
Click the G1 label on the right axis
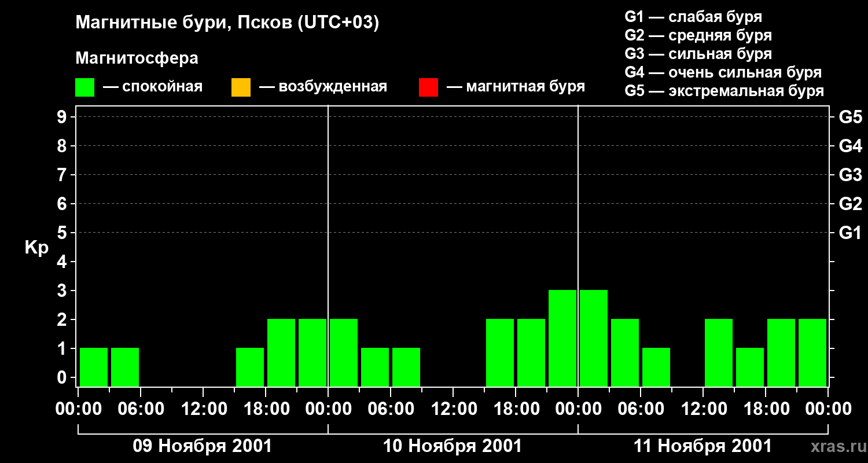[851, 233]
